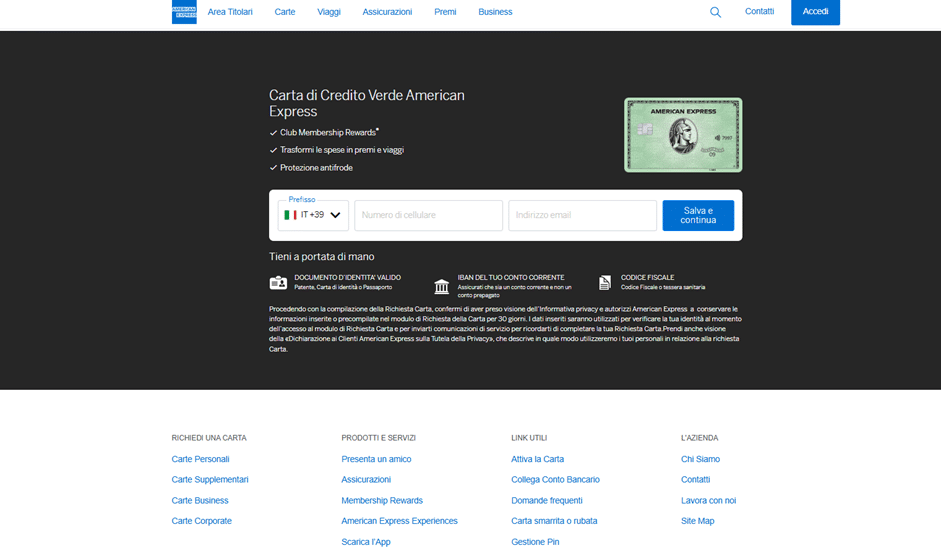Open the Business menu
The width and height of the screenshot is (941, 556).
(x=495, y=12)
